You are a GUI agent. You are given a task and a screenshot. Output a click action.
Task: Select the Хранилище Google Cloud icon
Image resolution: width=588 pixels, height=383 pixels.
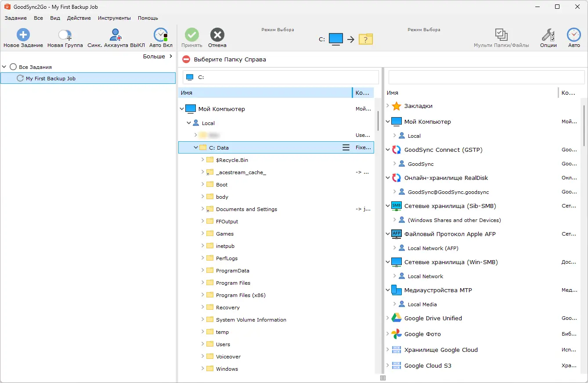[x=397, y=350]
